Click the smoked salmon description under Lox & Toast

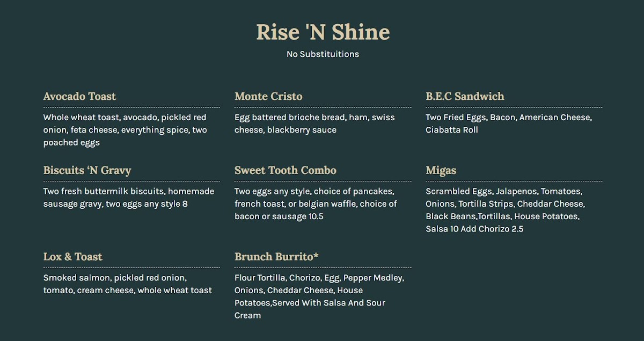pos(128,284)
